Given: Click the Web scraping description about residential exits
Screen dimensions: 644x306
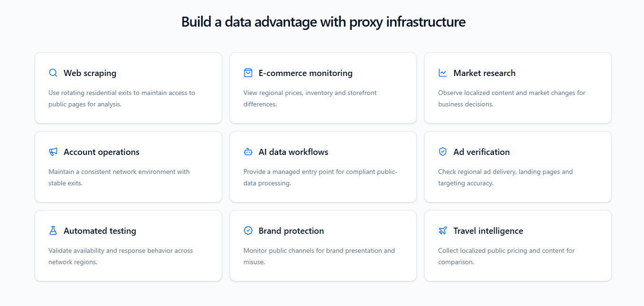Looking at the screenshot, I should pyautogui.click(x=121, y=98).
